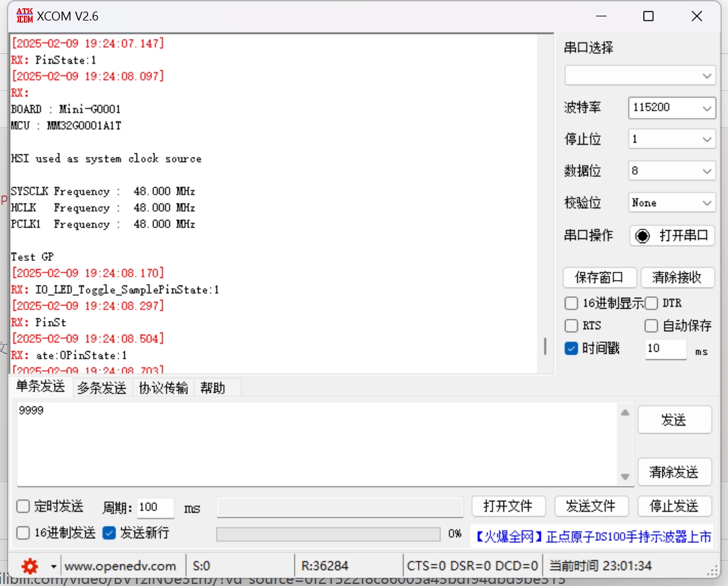This screenshot has width=728, height=586.
Task: Enable the 定时发送 timed send checkbox
Action: [x=23, y=507]
